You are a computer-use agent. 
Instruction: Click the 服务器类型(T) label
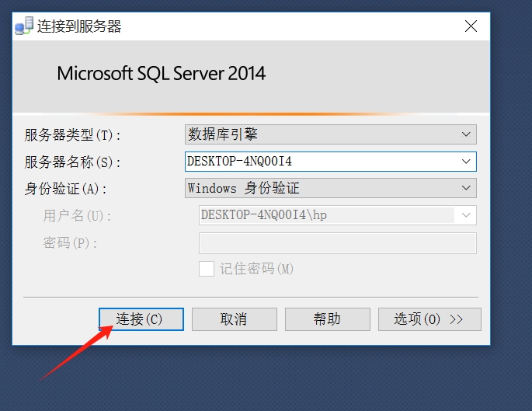(x=74, y=135)
